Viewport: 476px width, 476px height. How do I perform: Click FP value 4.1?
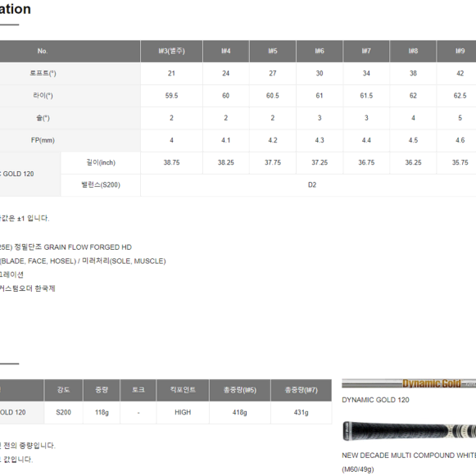tap(226, 140)
